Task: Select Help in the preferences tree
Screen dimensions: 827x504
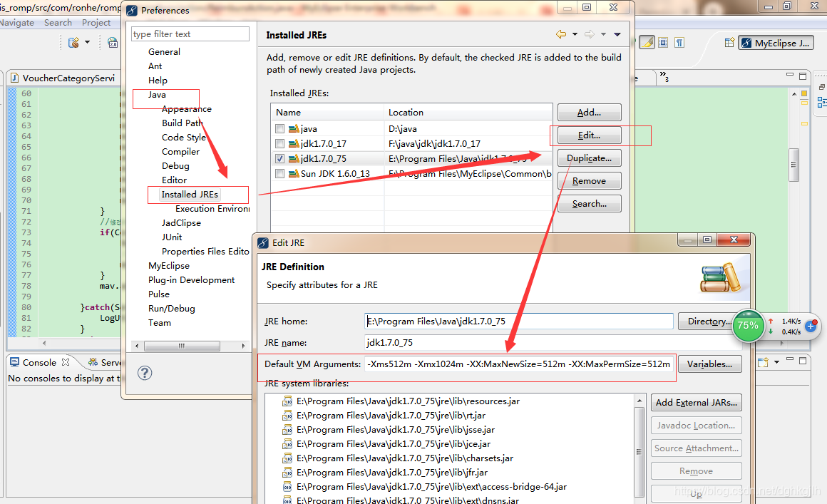Action: [x=158, y=80]
